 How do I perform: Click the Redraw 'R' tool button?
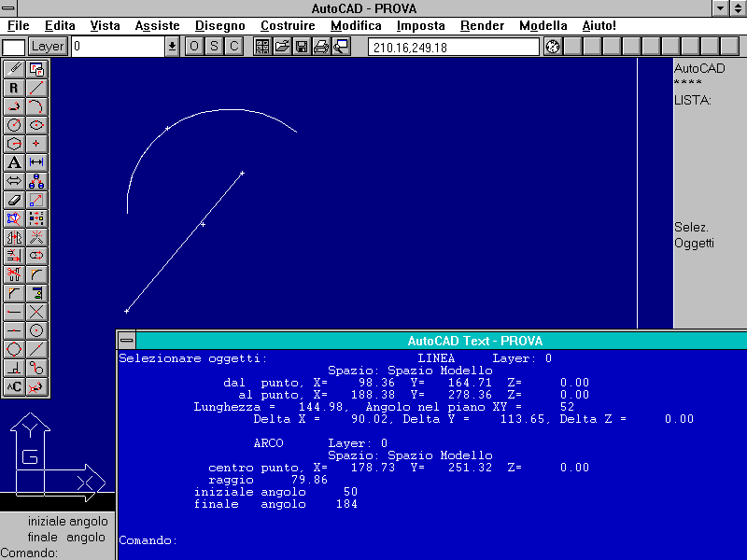point(14,88)
